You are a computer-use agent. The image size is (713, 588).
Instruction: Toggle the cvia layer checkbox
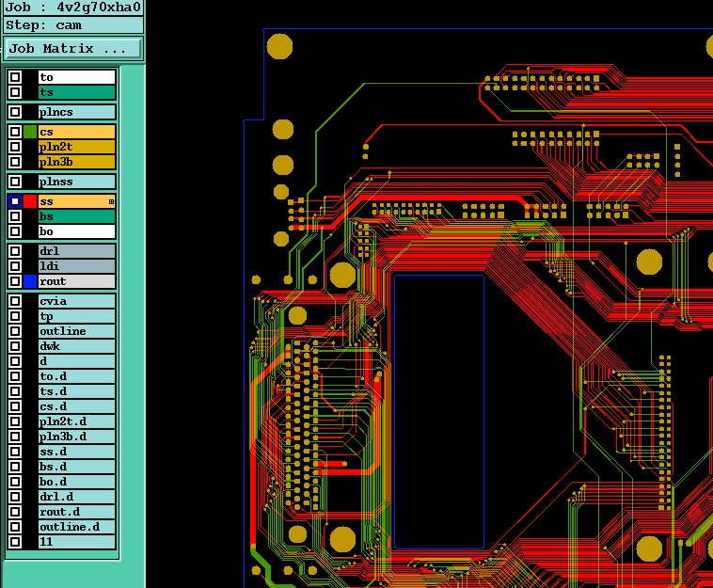(15, 301)
